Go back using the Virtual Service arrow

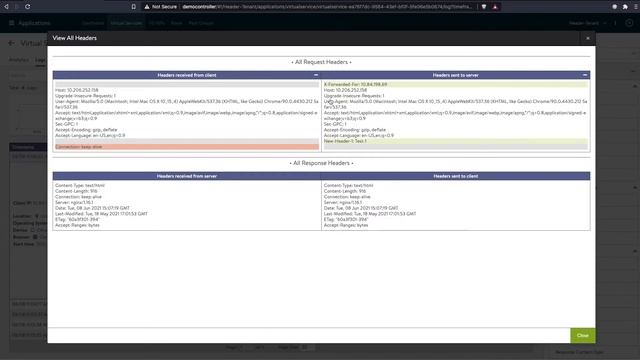coord(11,43)
